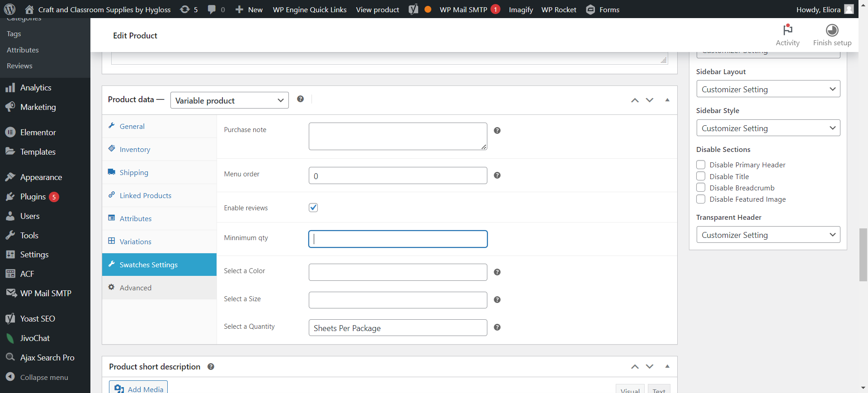The height and width of the screenshot is (393, 868).
Task: Check Disable Featured Image option
Action: tap(701, 199)
